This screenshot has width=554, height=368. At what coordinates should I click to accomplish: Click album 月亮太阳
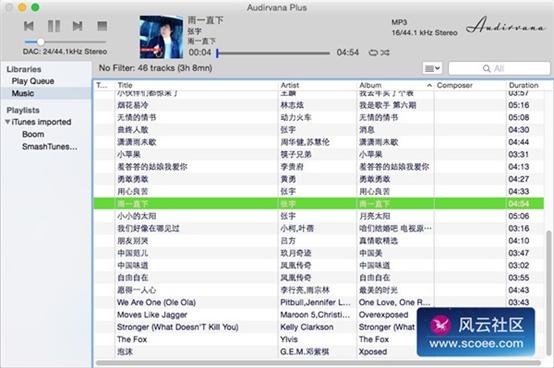375,216
